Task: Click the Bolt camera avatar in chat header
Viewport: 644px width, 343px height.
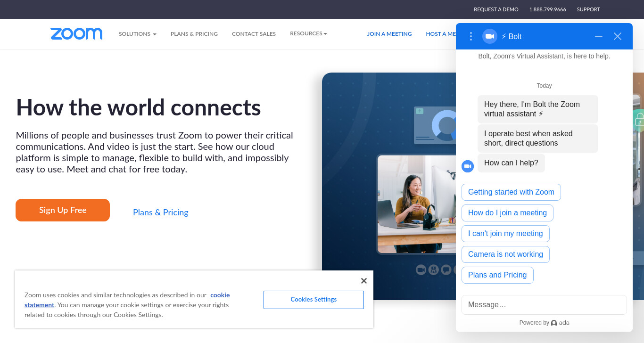Action: [490, 36]
